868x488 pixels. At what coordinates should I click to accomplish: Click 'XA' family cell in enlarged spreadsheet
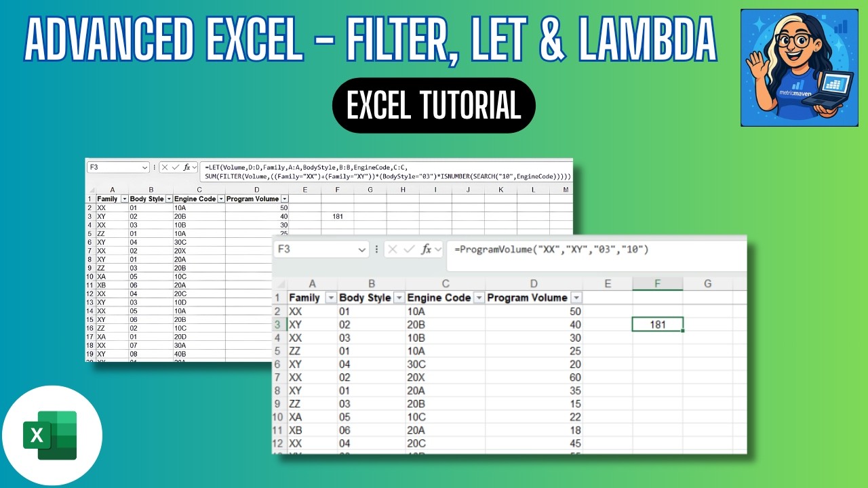click(296, 417)
